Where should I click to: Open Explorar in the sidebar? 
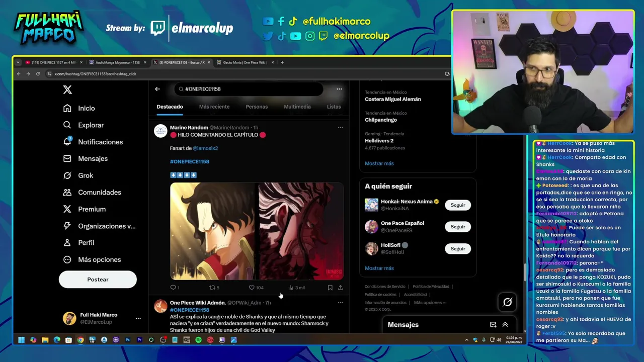point(84,125)
